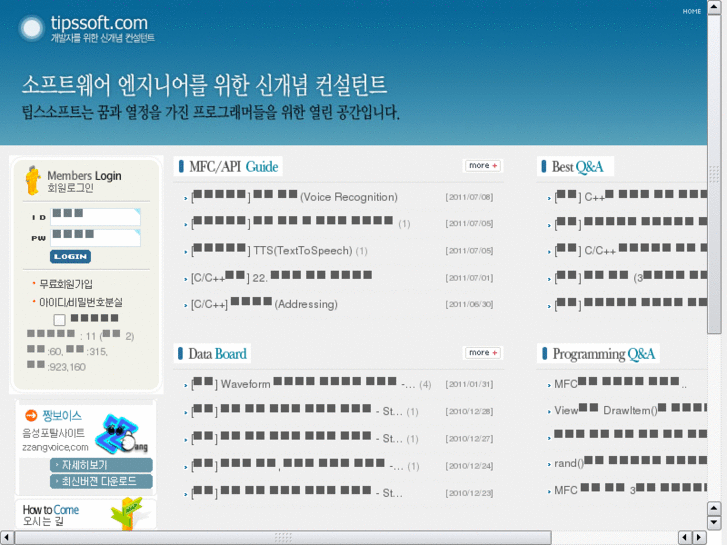This screenshot has width=727, height=545.
Task: Open the Best Q&A C/C++ post
Action: pyautogui.click(x=631, y=250)
